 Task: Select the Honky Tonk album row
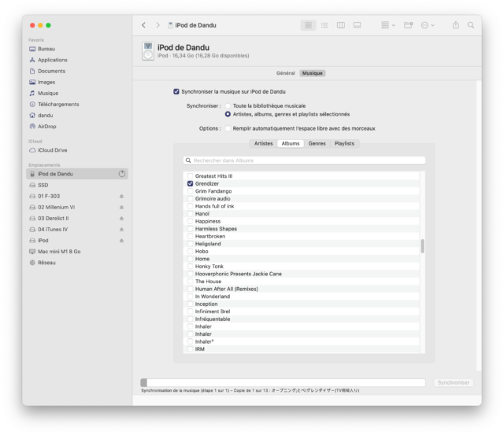pyautogui.click(x=302, y=267)
